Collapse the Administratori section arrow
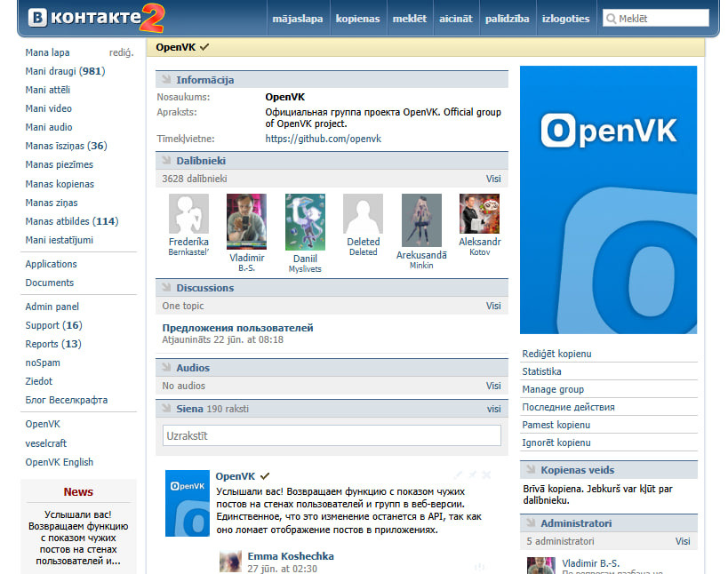This screenshot has width=728, height=574. tap(530, 523)
